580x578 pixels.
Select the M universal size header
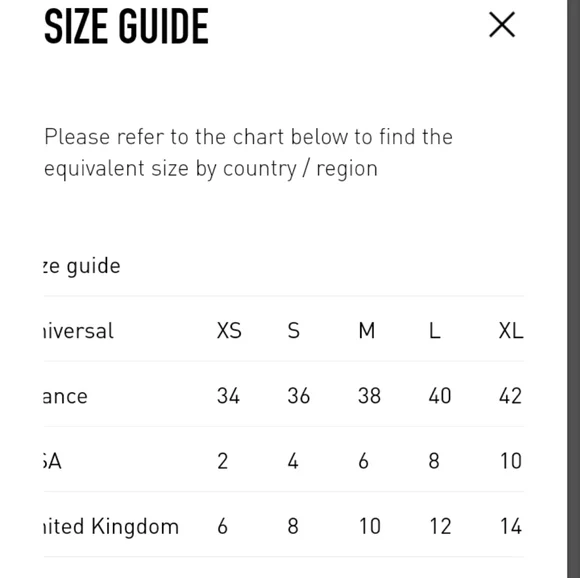[x=367, y=330]
